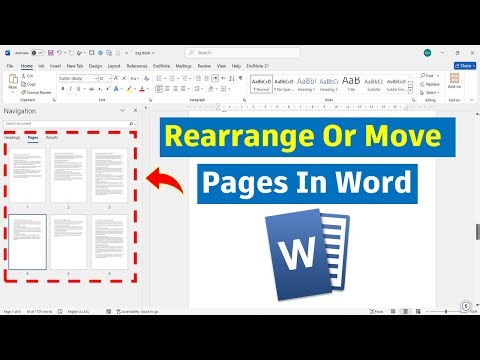
Task: Expand the Styles gallery More arrow
Action: pyautogui.click(x=410, y=91)
